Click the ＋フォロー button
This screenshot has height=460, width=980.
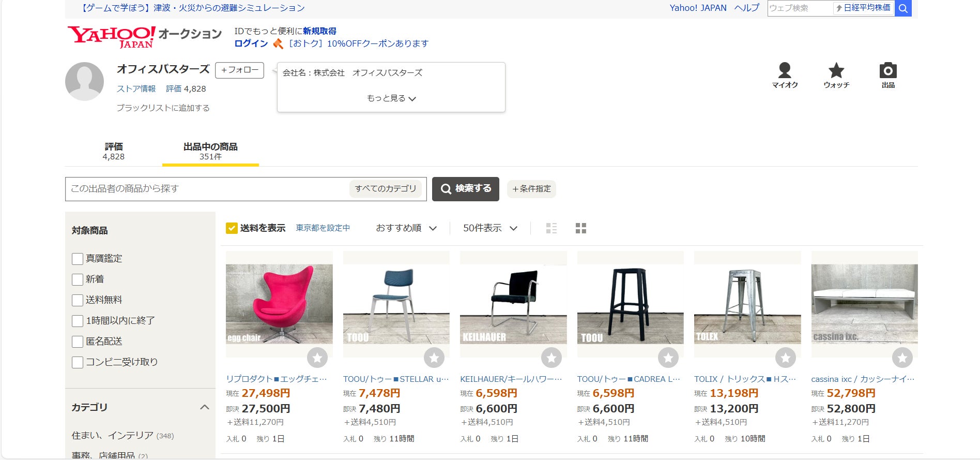point(239,70)
